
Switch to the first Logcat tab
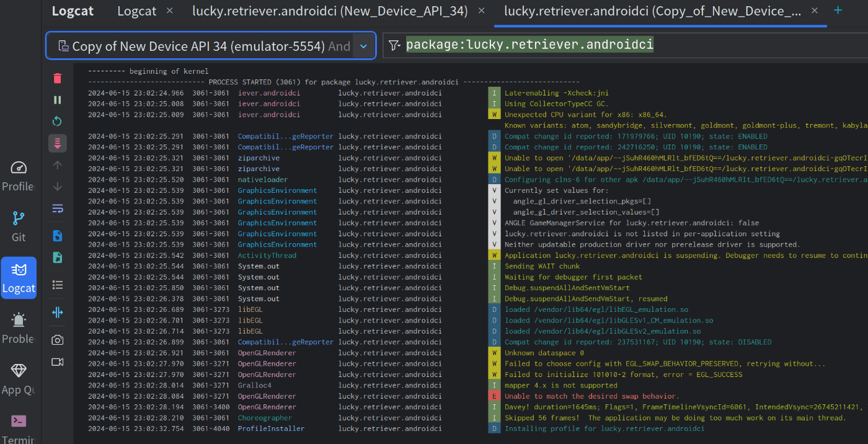[136, 11]
